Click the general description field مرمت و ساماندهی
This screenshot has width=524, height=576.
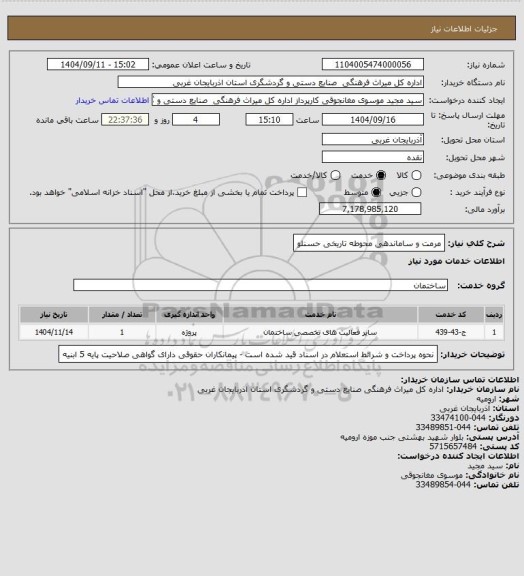pyautogui.click(x=369, y=243)
